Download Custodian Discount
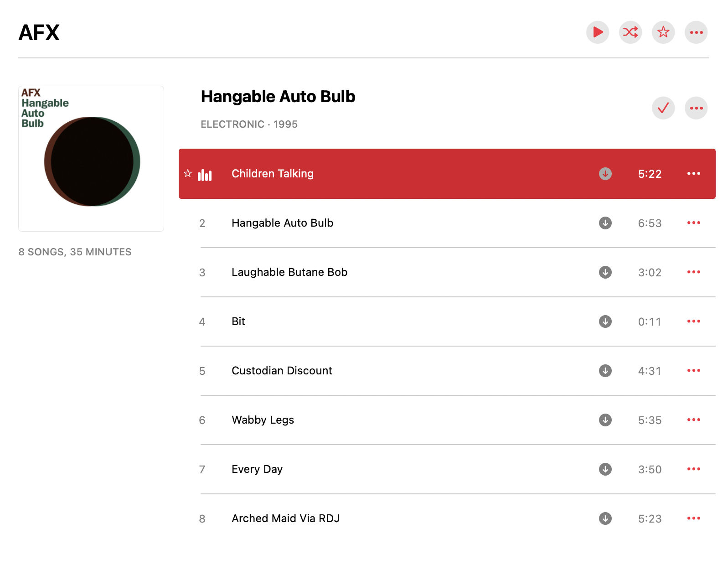This screenshot has height=565, width=728. 605,371
